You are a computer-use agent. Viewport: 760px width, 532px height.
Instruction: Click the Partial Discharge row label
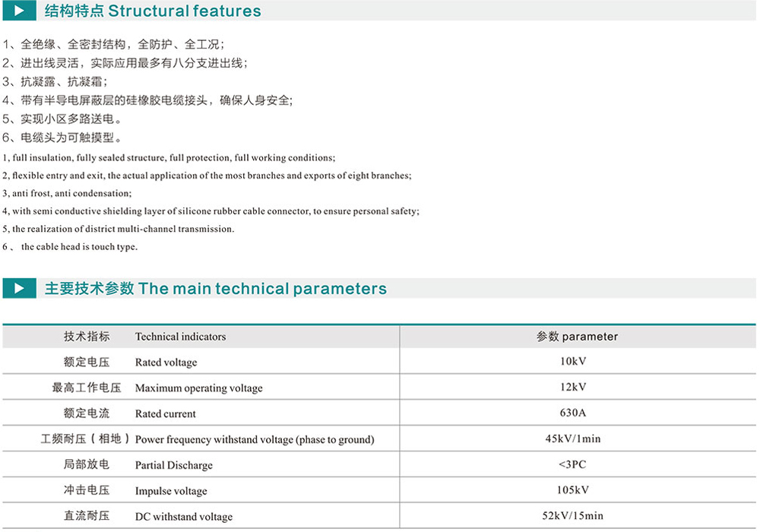point(173,465)
